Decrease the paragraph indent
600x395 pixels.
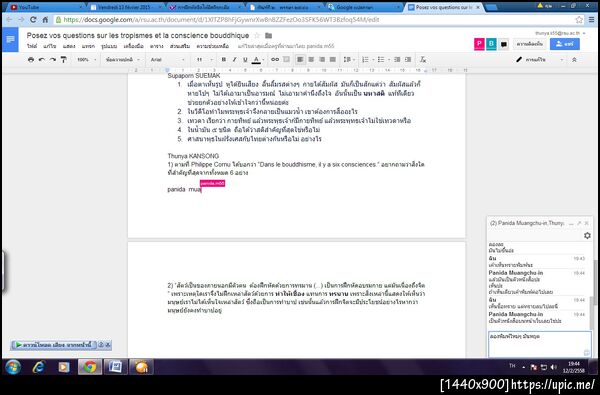click(397, 60)
